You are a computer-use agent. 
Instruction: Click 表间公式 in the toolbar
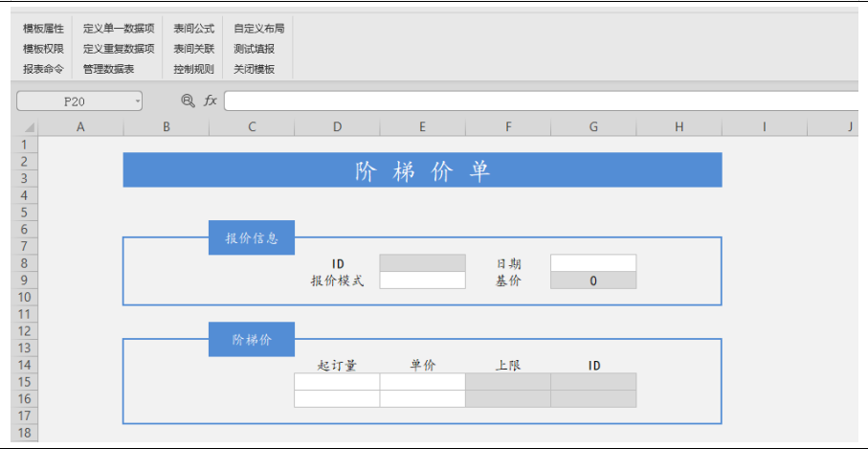(x=193, y=29)
